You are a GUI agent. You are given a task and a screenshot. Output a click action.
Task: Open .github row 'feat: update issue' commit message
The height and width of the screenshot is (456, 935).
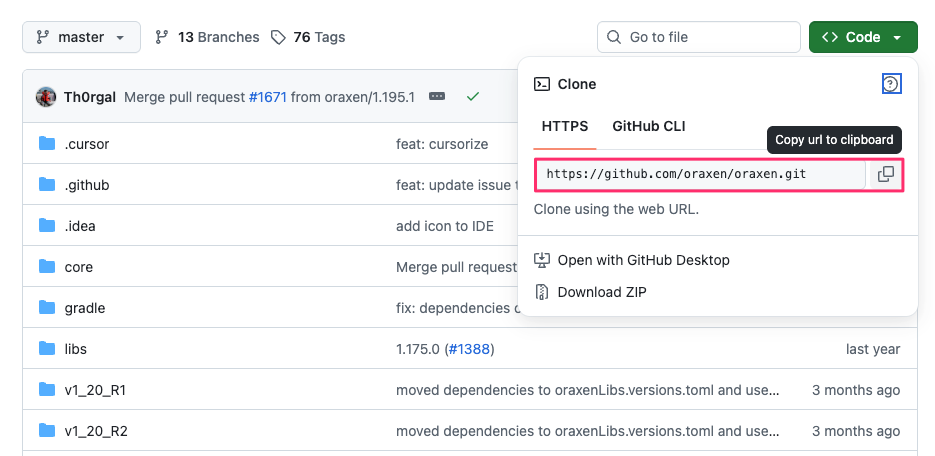click(457, 185)
